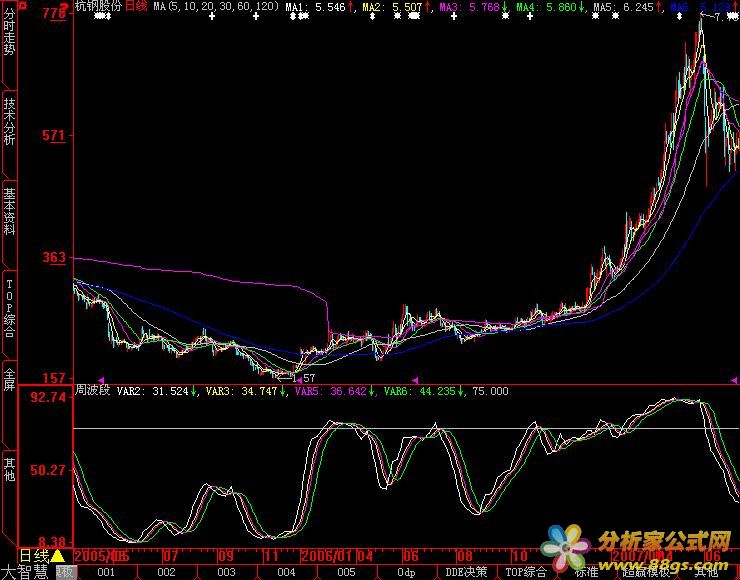
Task: Select the 004 bottom tab
Action: tap(286, 572)
